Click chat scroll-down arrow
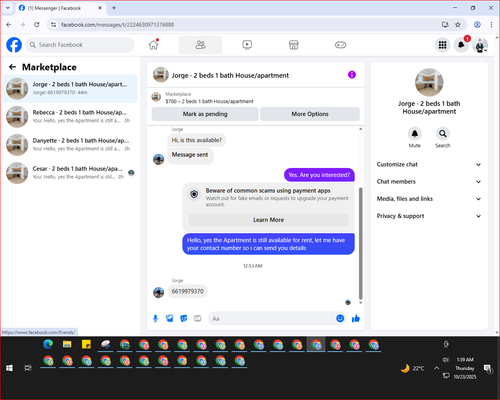The image size is (500, 400). [360, 303]
